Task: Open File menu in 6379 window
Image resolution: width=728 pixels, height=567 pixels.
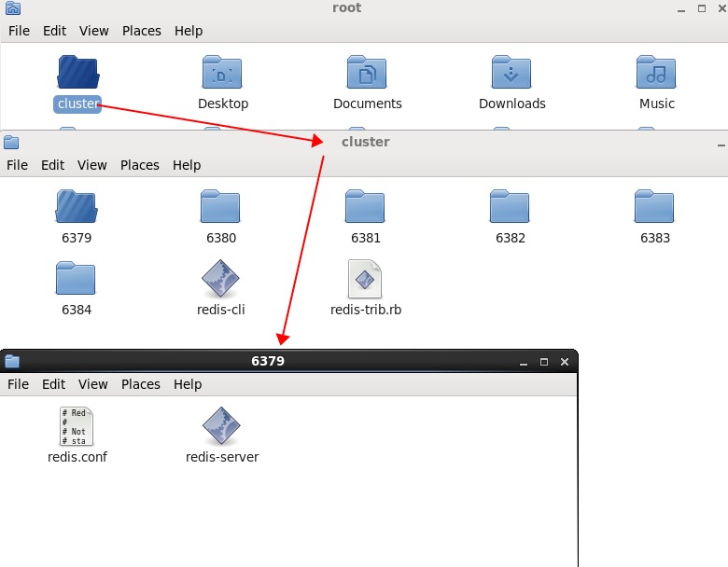Action: click(x=18, y=384)
